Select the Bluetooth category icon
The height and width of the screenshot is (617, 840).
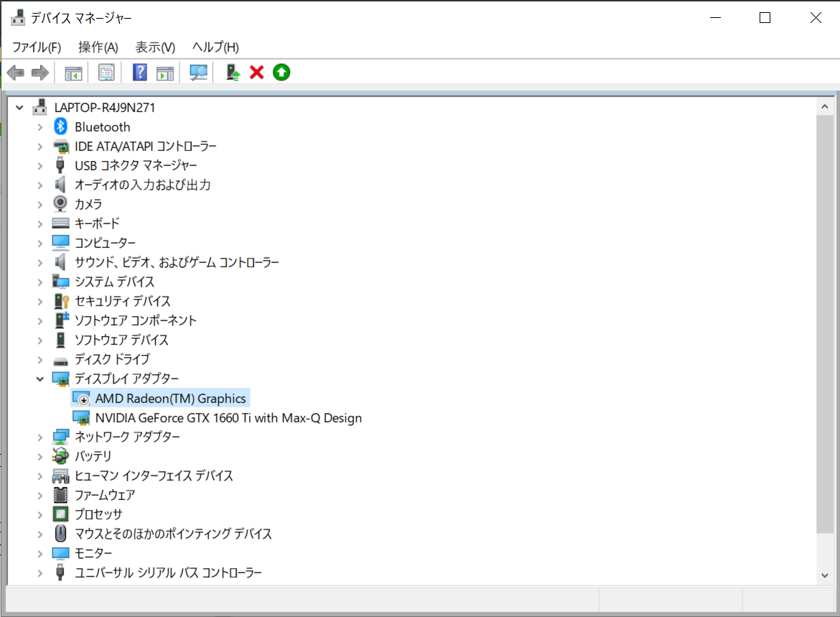tap(60, 127)
